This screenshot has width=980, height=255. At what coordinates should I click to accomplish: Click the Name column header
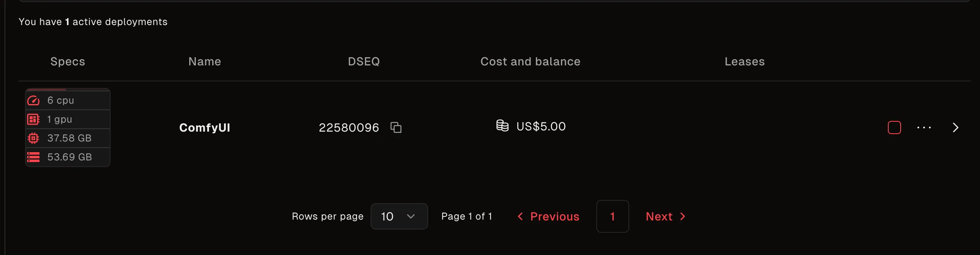[x=205, y=62]
